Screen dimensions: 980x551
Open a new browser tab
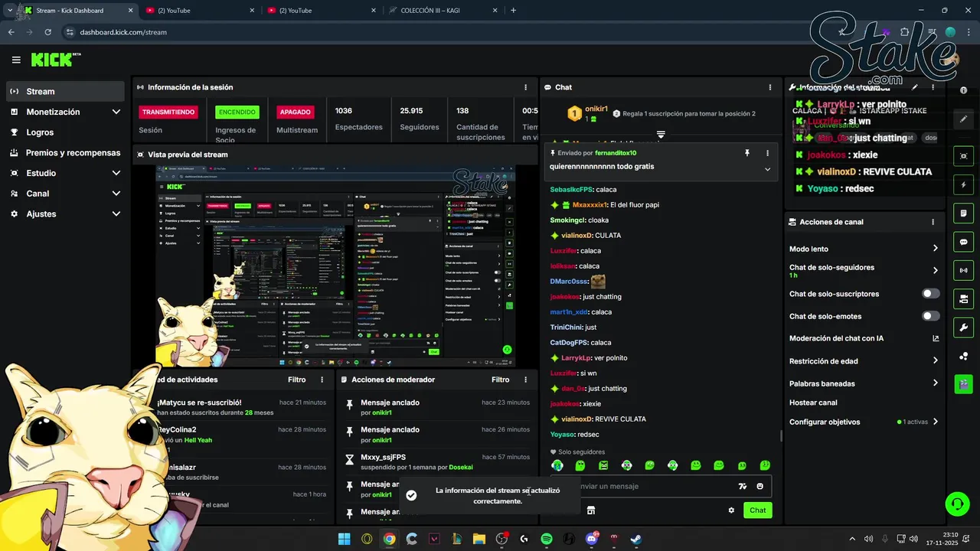click(513, 11)
